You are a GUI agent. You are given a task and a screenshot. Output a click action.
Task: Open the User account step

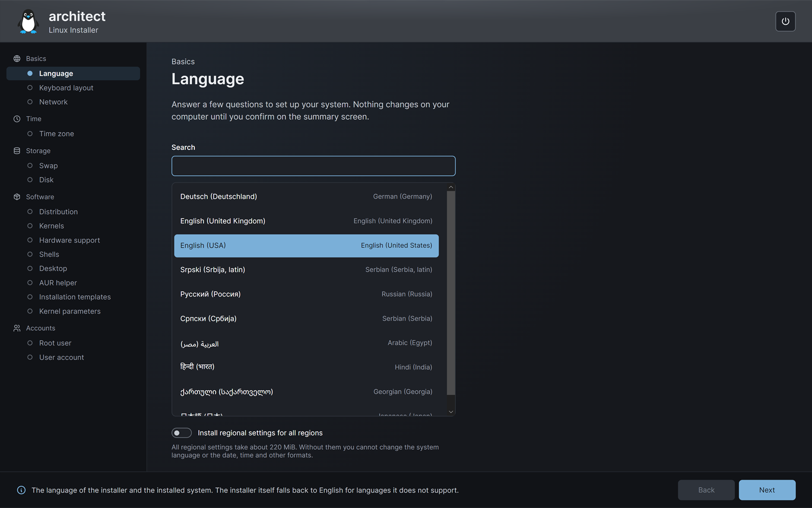(73, 358)
